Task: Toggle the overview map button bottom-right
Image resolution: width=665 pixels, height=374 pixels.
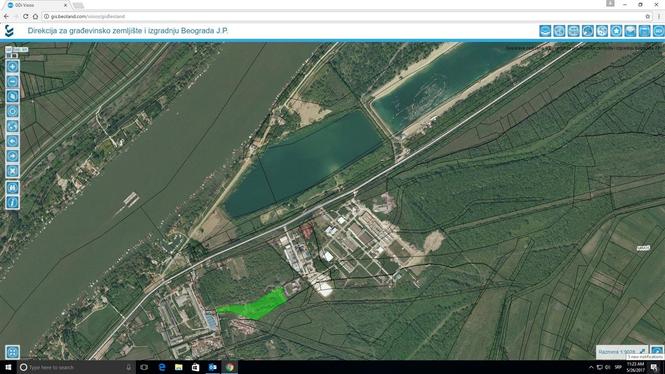Action: click(x=657, y=351)
